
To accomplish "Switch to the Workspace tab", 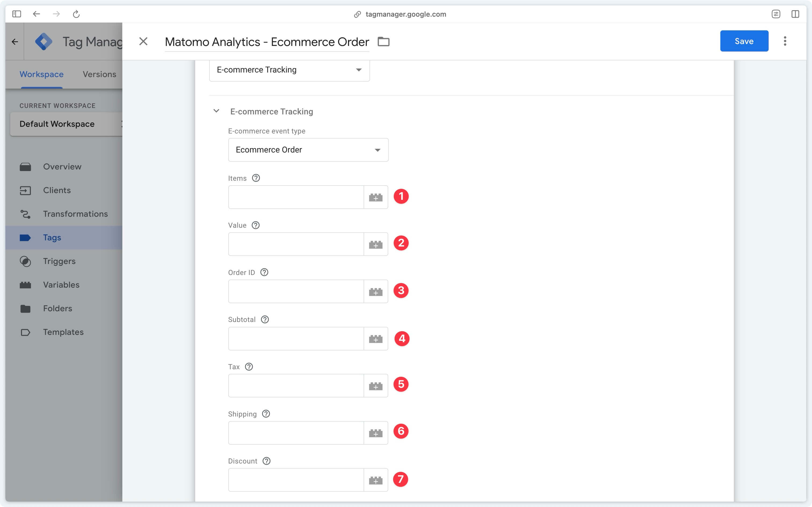I will [42, 74].
